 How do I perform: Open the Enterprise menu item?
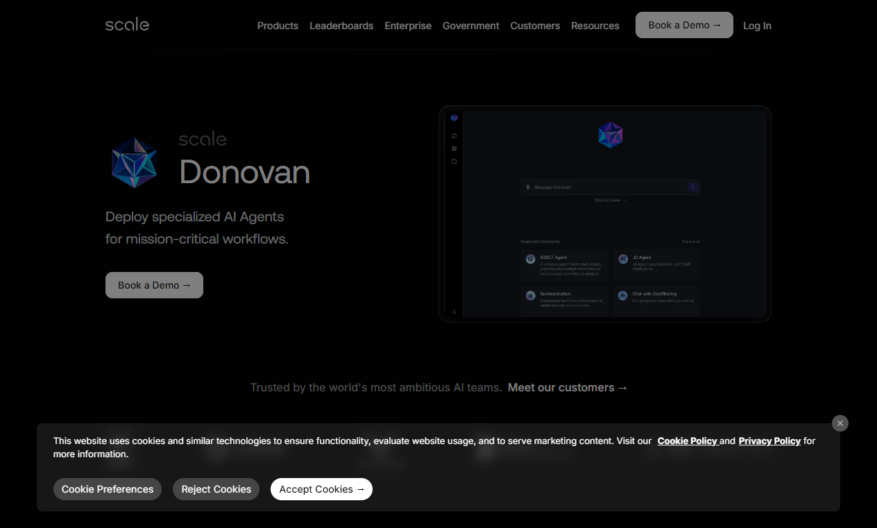coord(408,26)
